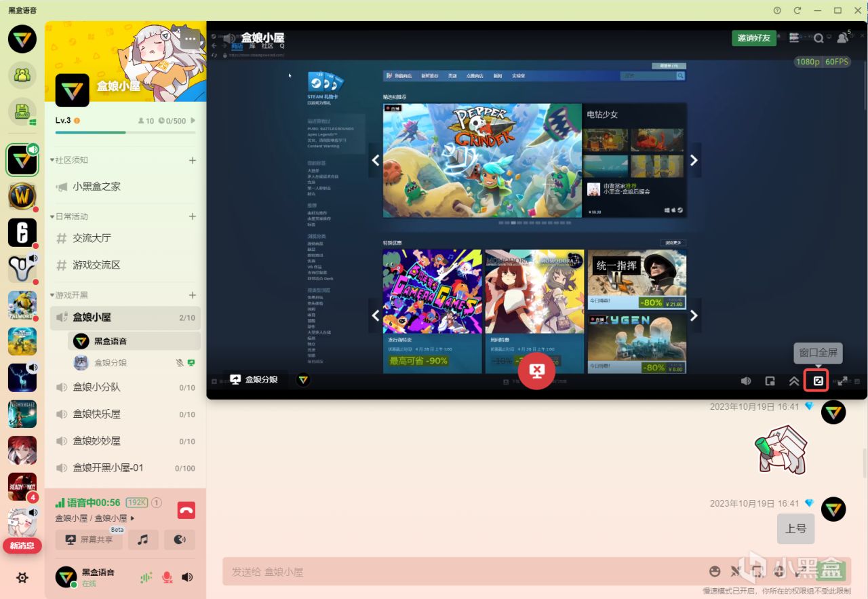Add a channel under 社区须知
Screen dimensions: 868x599
point(193,161)
